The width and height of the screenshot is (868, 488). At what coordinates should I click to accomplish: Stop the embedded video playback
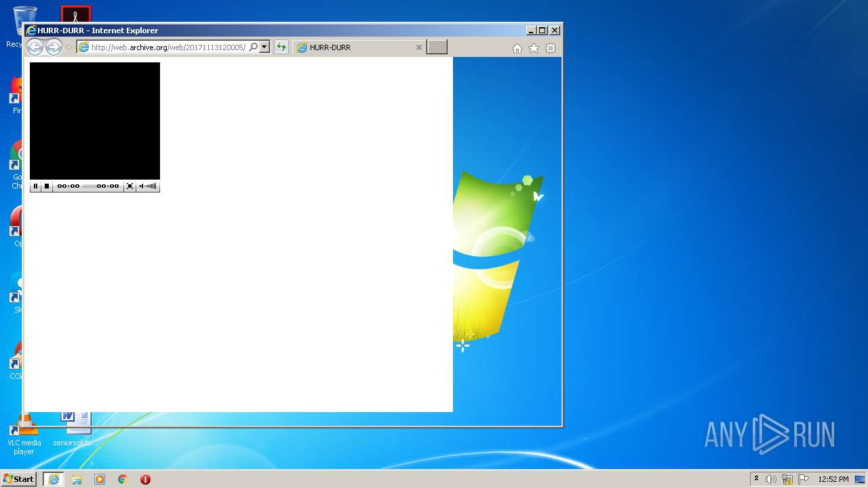47,186
